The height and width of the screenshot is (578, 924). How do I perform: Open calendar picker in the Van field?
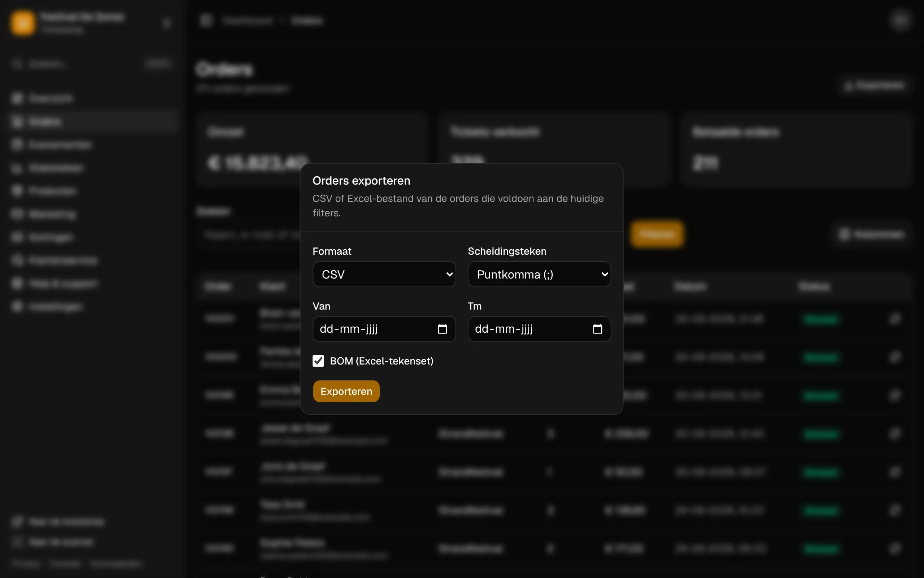coord(442,329)
